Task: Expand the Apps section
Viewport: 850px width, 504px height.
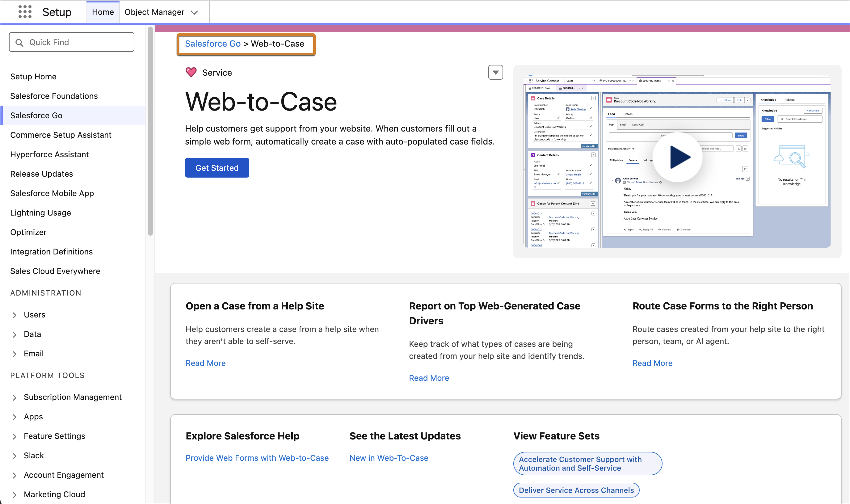Action: click(14, 417)
